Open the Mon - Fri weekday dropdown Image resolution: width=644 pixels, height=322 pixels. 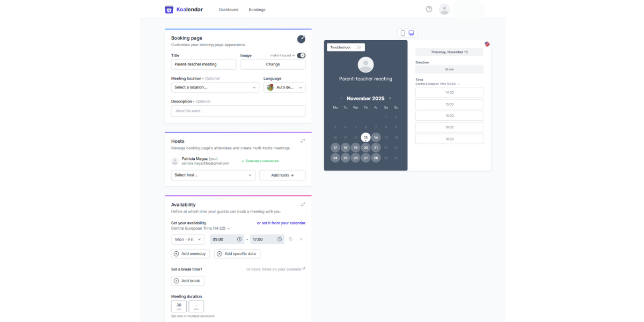point(187,239)
